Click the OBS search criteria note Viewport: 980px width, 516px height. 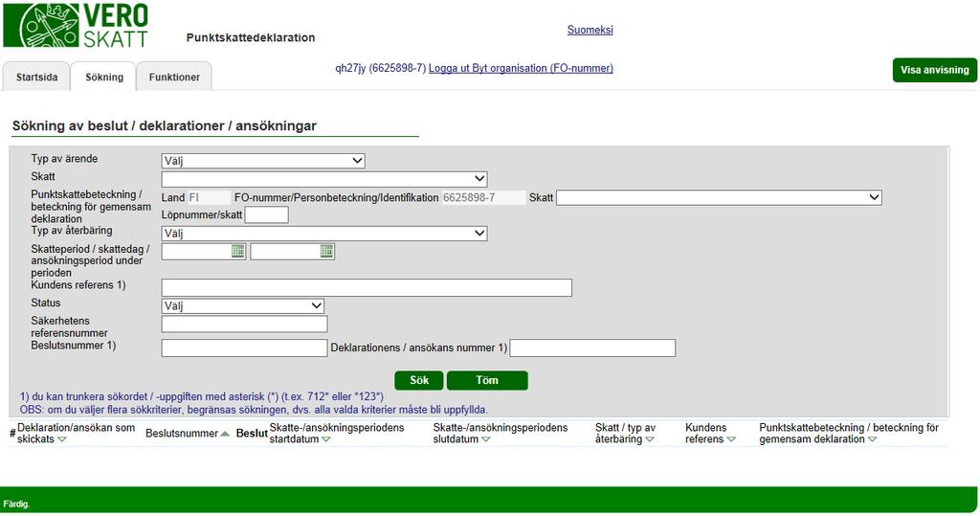tap(254, 410)
